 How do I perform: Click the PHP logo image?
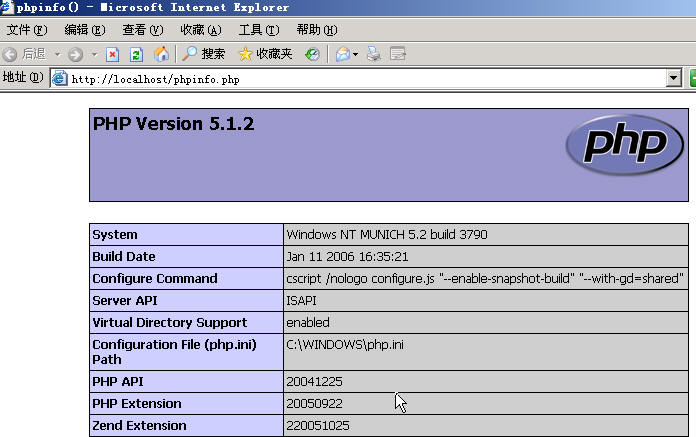coord(625,145)
